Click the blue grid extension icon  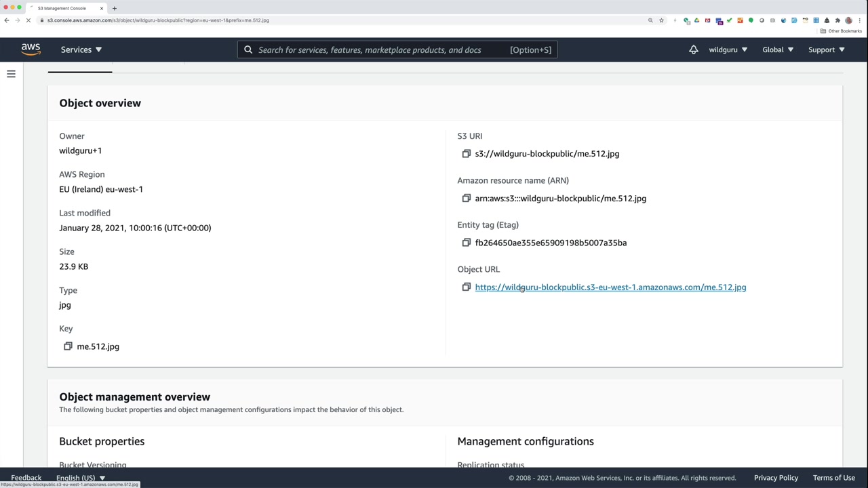pyautogui.click(x=816, y=20)
